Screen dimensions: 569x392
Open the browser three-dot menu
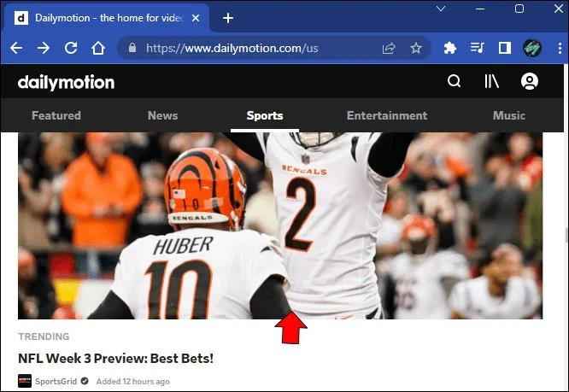[x=560, y=48]
